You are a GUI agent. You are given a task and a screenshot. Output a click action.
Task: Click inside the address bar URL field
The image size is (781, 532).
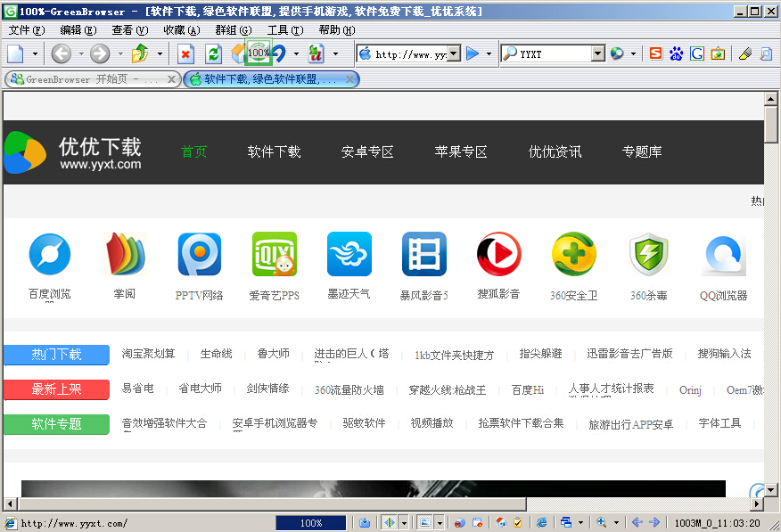tap(410, 53)
